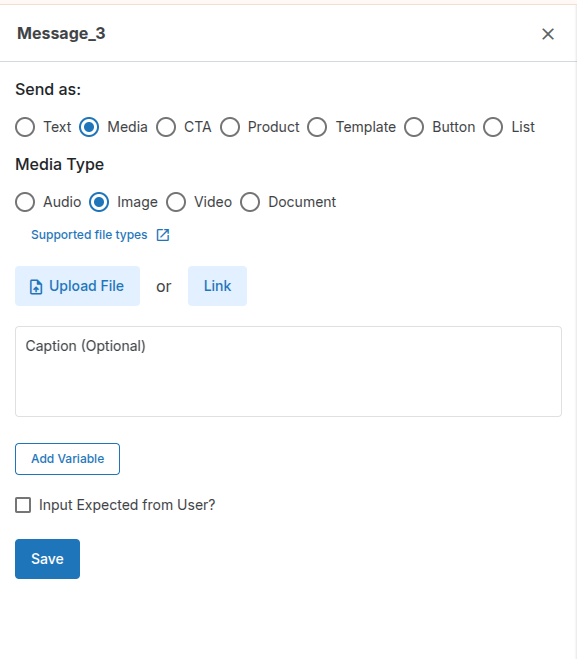
Task: Select the Text send-as option
Action: coord(25,127)
